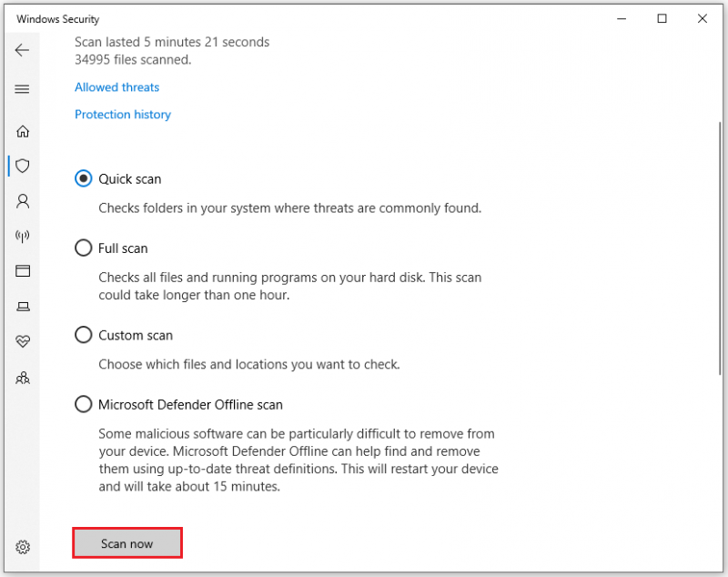Open the Protection history link

click(x=123, y=115)
